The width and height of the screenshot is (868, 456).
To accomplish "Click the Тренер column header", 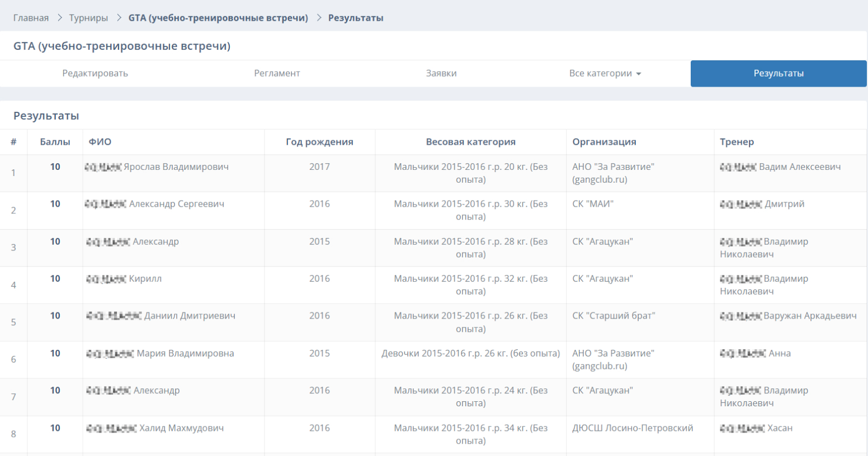I will click(x=737, y=142).
